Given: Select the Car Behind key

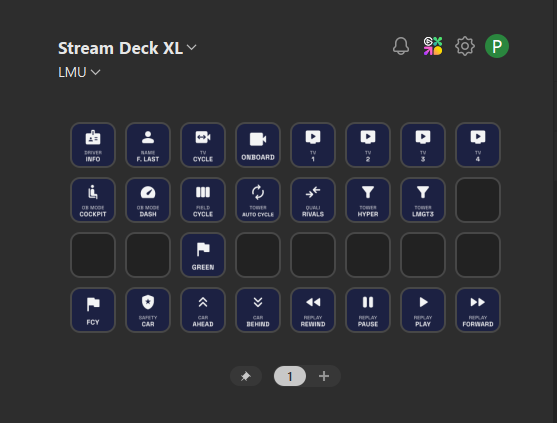Looking at the screenshot, I should 258,310.
